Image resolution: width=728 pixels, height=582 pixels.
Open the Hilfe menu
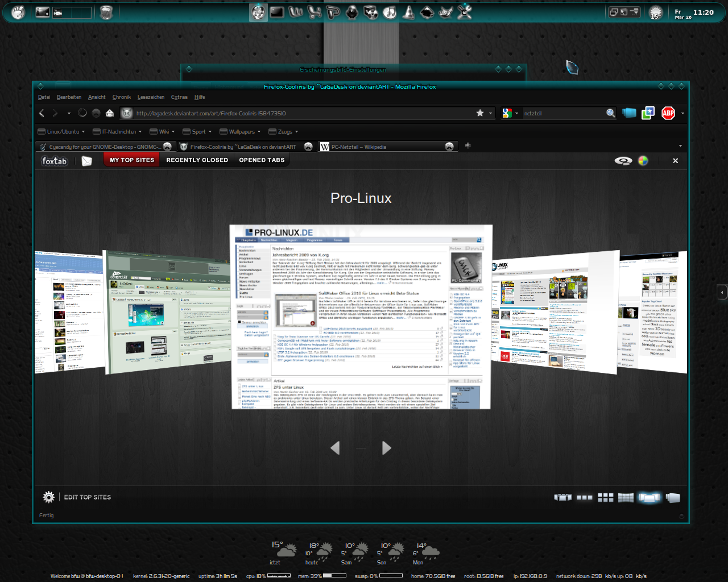200,97
